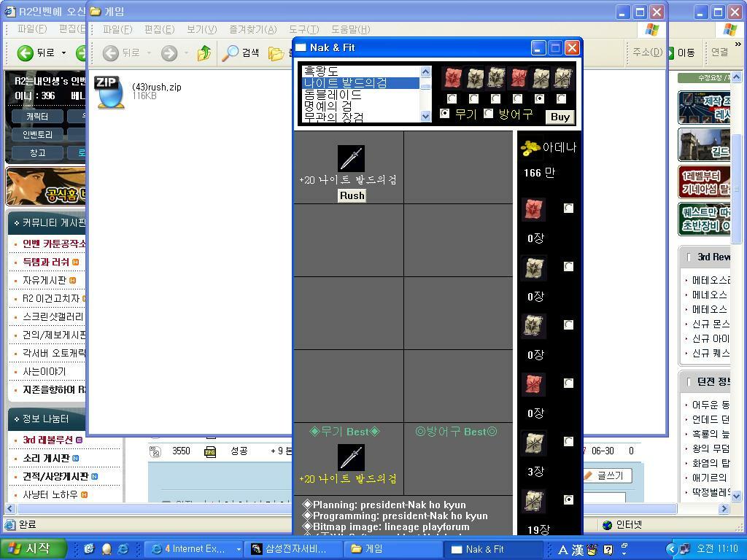Switch to 삼성전자서비... taskbar button

[295, 550]
